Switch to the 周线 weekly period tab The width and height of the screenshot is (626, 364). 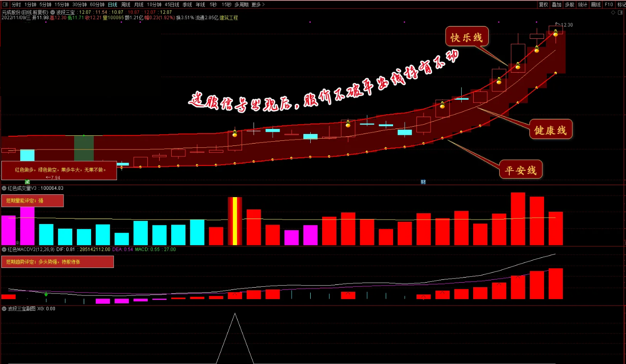click(x=125, y=5)
